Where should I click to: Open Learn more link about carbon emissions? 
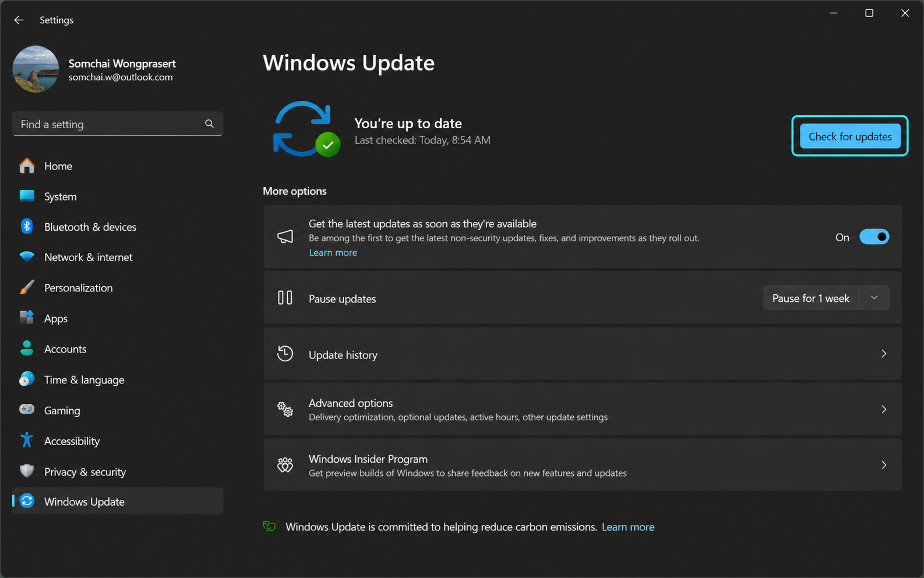point(628,527)
